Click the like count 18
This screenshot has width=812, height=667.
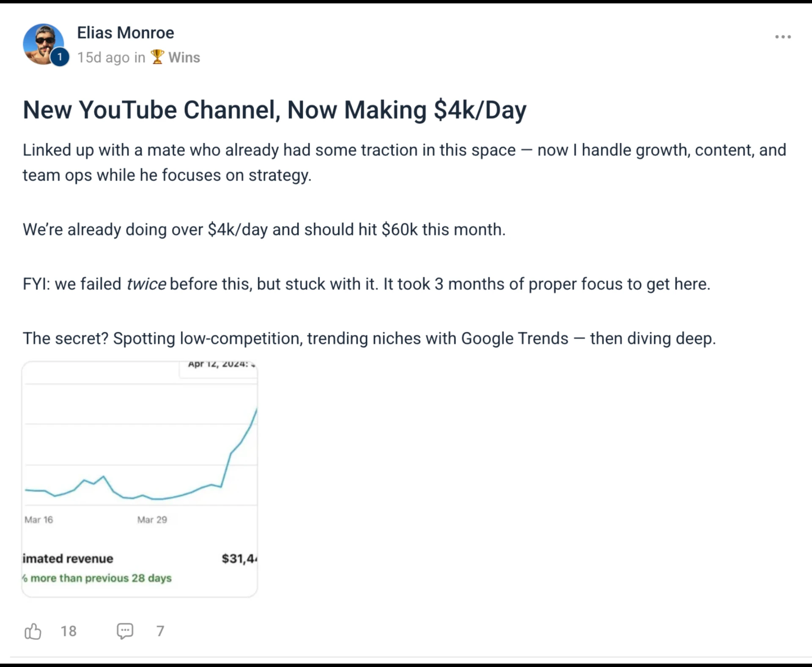click(x=69, y=631)
